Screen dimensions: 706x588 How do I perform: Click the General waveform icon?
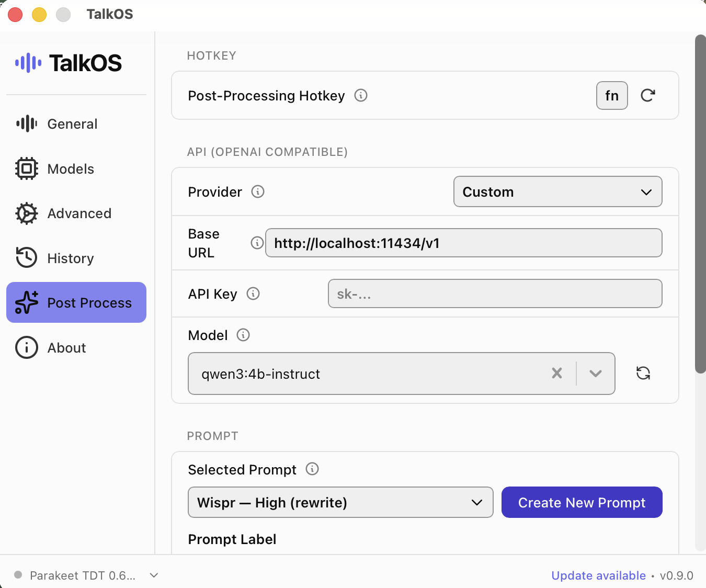click(27, 124)
